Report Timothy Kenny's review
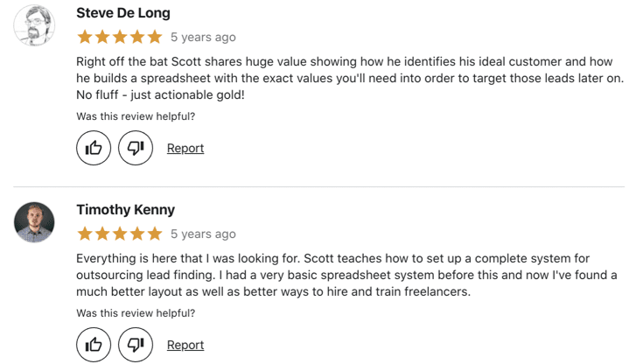Image resolution: width=629 pixels, height=364 pixels. point(185,345)
